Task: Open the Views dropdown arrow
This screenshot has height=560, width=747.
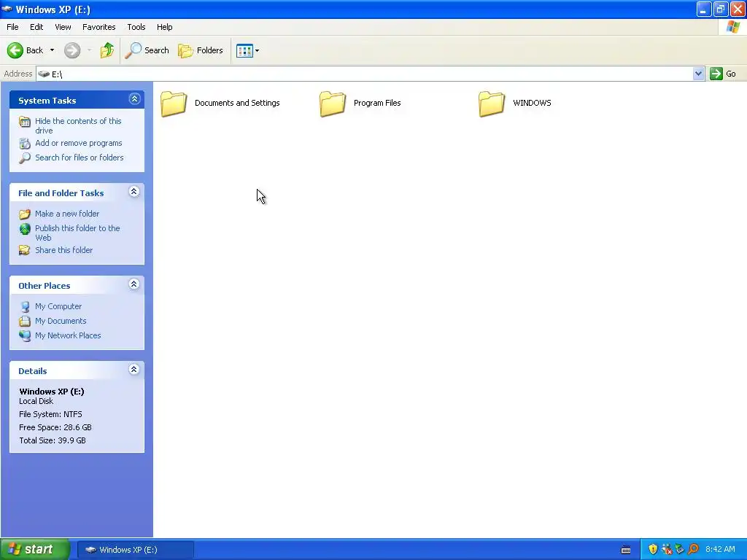Action: coord(258,50)
